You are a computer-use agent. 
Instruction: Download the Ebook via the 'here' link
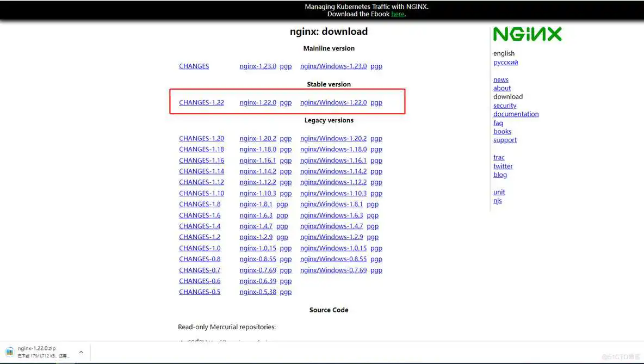(398, 14)
